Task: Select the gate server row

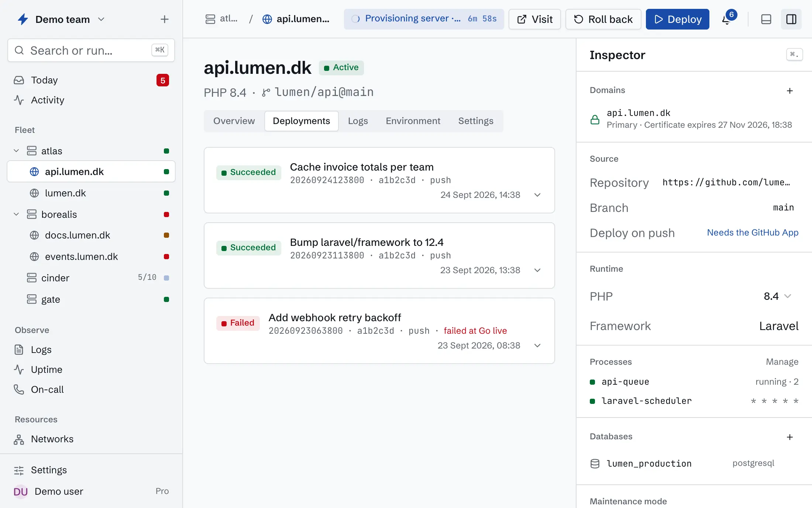Action: 91,299
